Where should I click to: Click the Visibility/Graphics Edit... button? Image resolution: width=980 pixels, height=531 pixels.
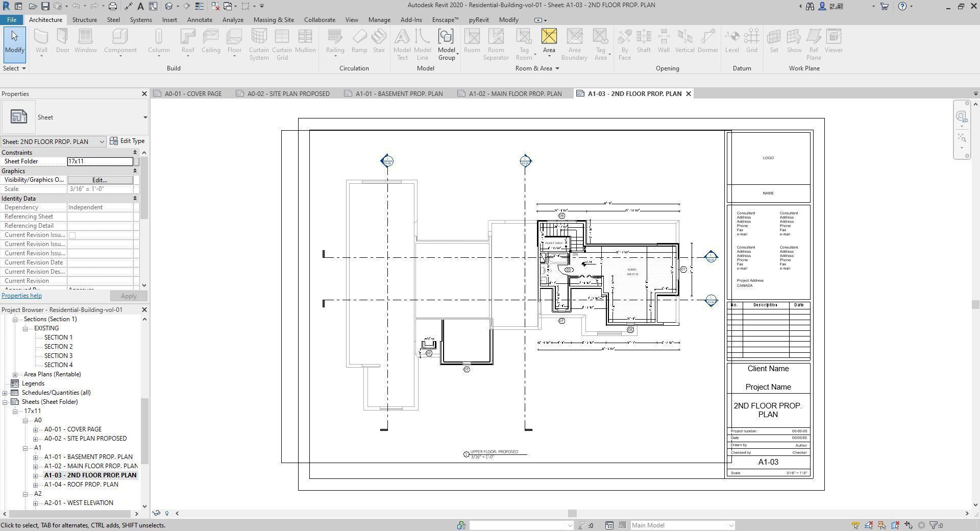click(100, 180)
